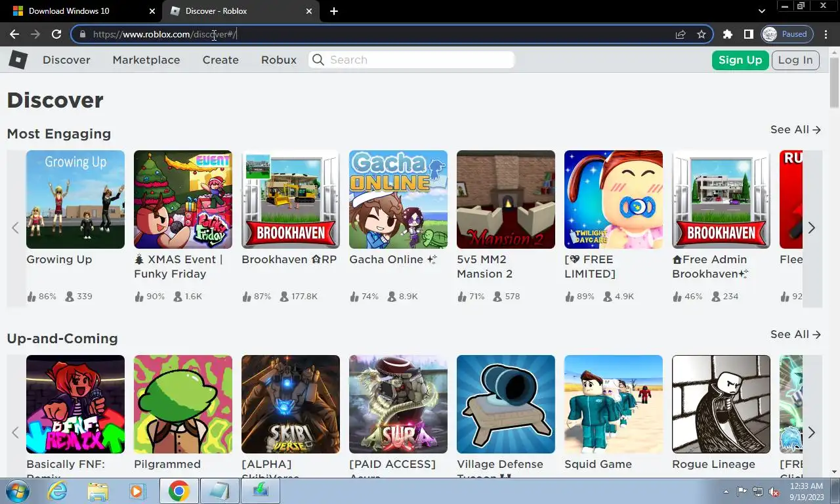Screen dimensions: 840x504
Task: Open Village Defense Tycoon thumbnail
Action: click(506, 404)
